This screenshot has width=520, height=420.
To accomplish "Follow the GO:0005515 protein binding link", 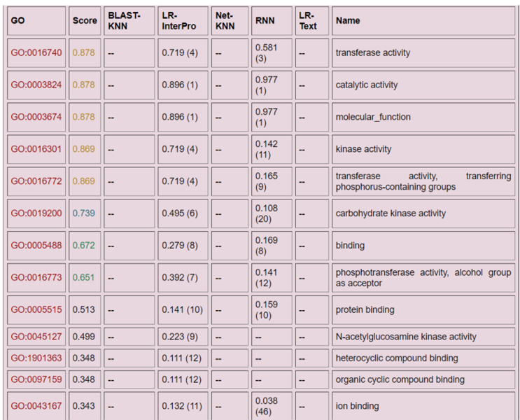I will coord(36,310).
